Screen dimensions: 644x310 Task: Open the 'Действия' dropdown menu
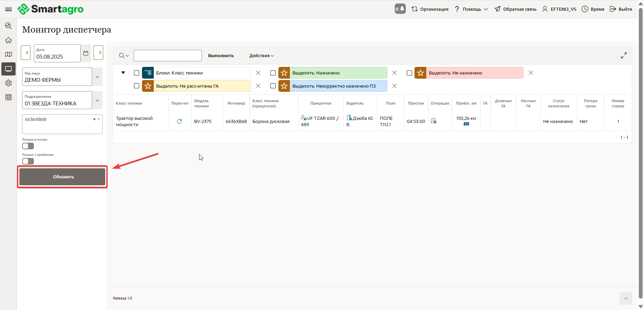pyautogui.click(x=261, y=56)
